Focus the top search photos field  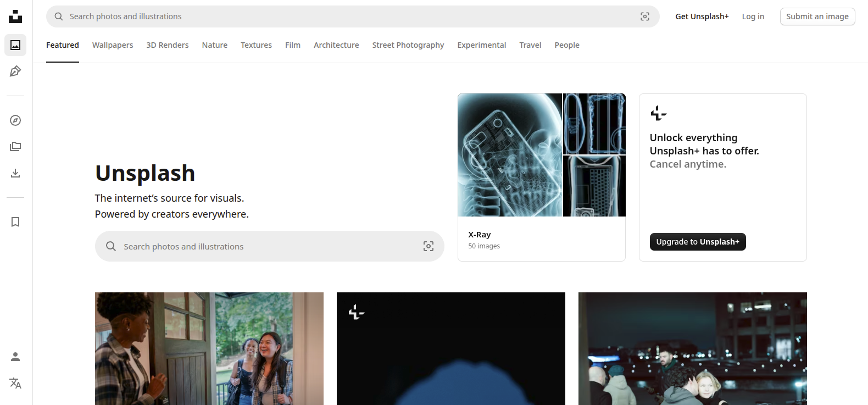coord(353,16)
